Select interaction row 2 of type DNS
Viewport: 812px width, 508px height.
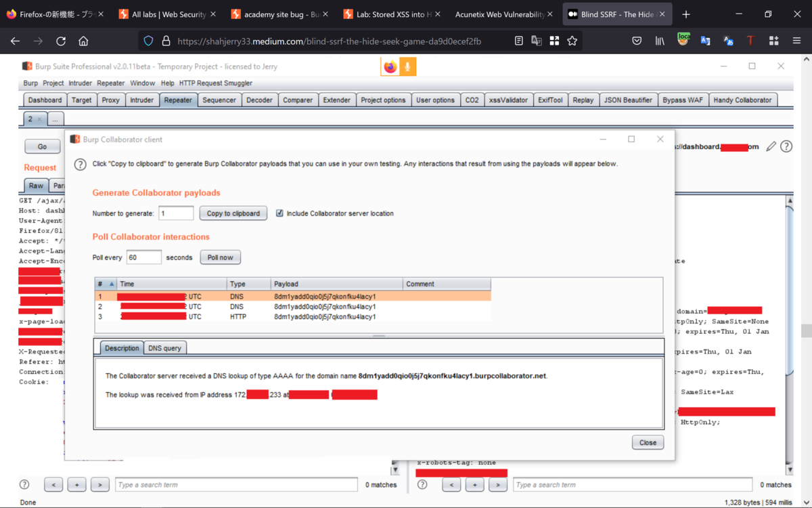tap(293, 306)
